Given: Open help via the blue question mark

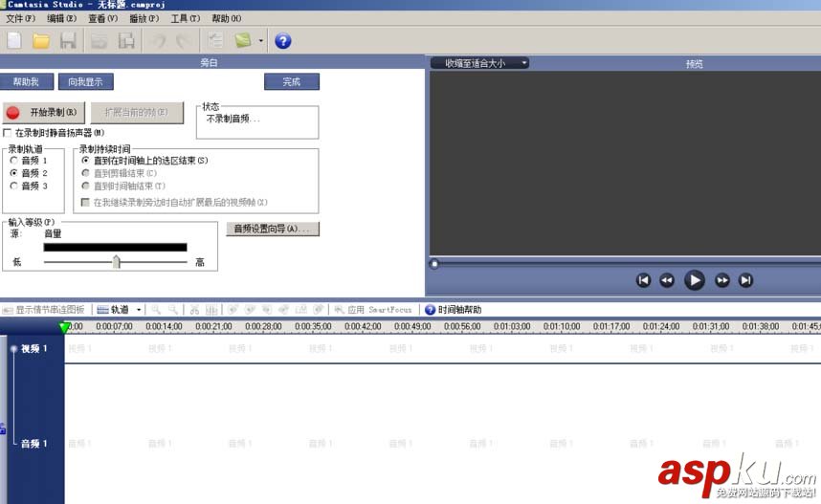Looking at the screenshot, I should (x=282, y=40).
